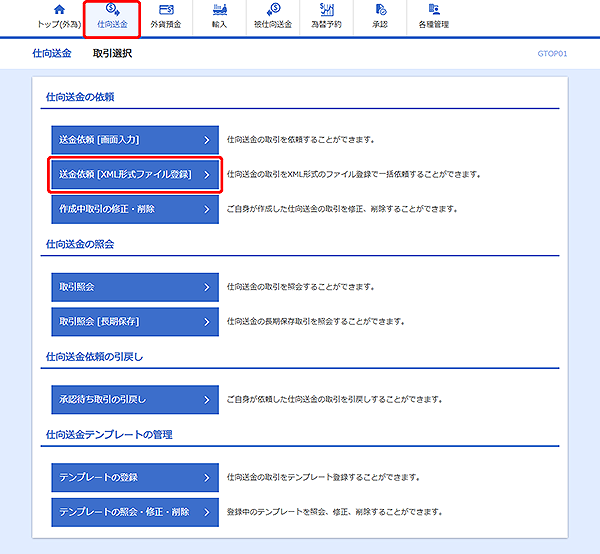Open the 仕向送金 tab

[x=112, y=18]
